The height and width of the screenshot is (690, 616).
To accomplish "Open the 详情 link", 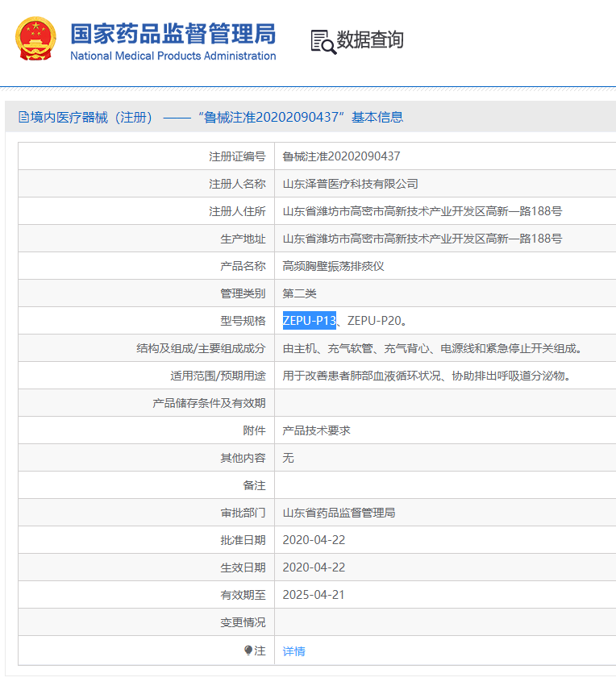I will click(x=293, y=651).
